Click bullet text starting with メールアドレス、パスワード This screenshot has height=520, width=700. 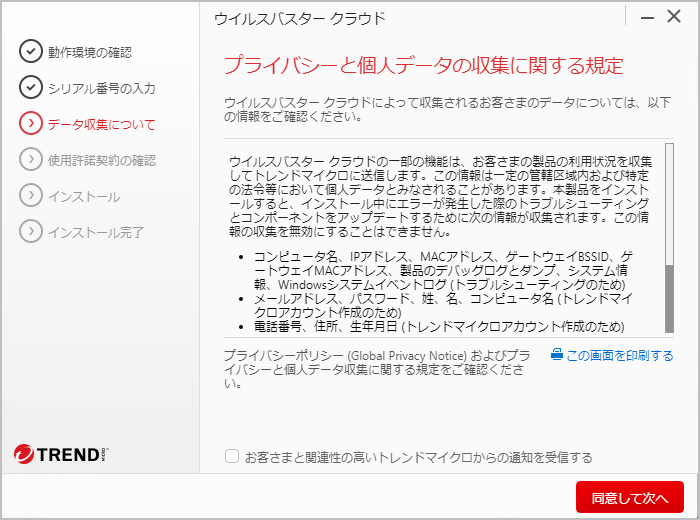[443, 305]
